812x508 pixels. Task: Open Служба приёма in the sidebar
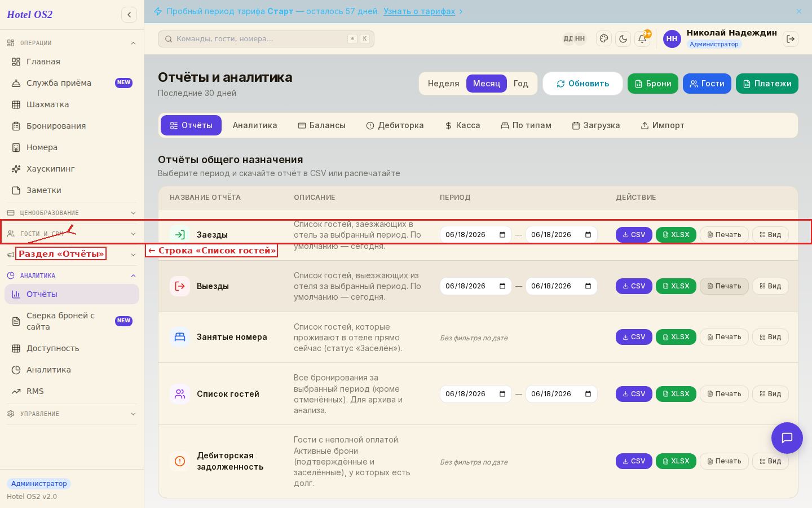(x=72, y=83)
